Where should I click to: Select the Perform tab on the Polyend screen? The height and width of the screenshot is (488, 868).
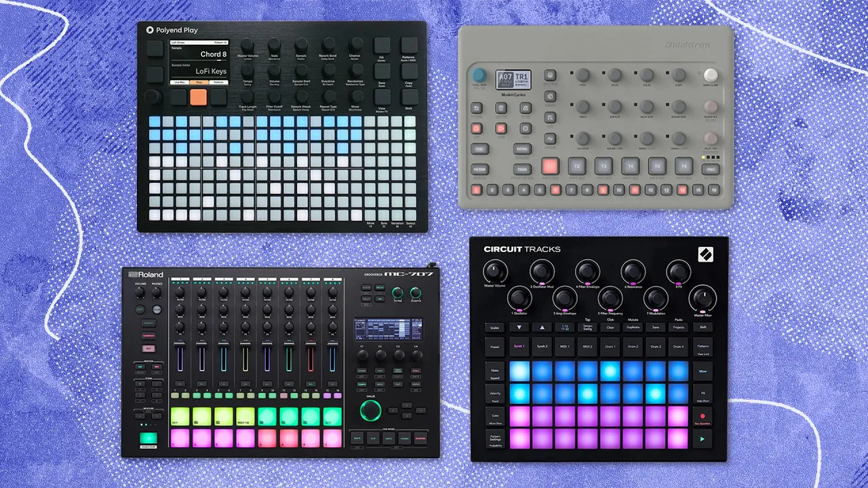click(x=218, y=82)
